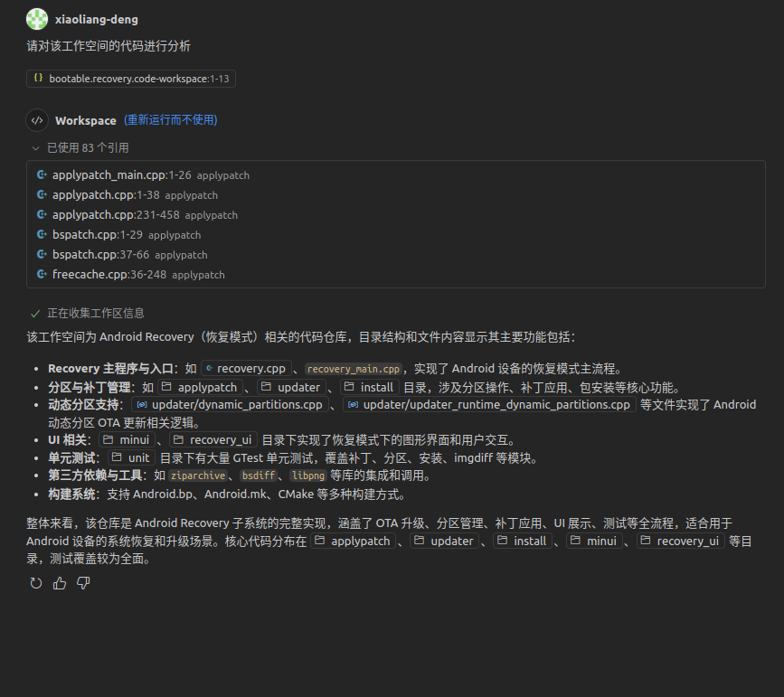Click the xiaoliang-deng user avatar
The height and width of the screenshot is (697, 784).
[x=37, y=20]
